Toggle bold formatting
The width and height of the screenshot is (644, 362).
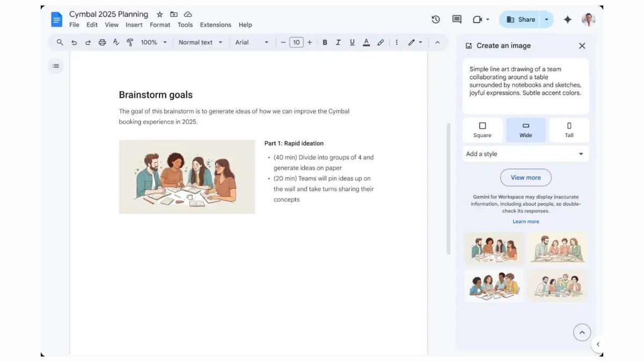point(325,42)
